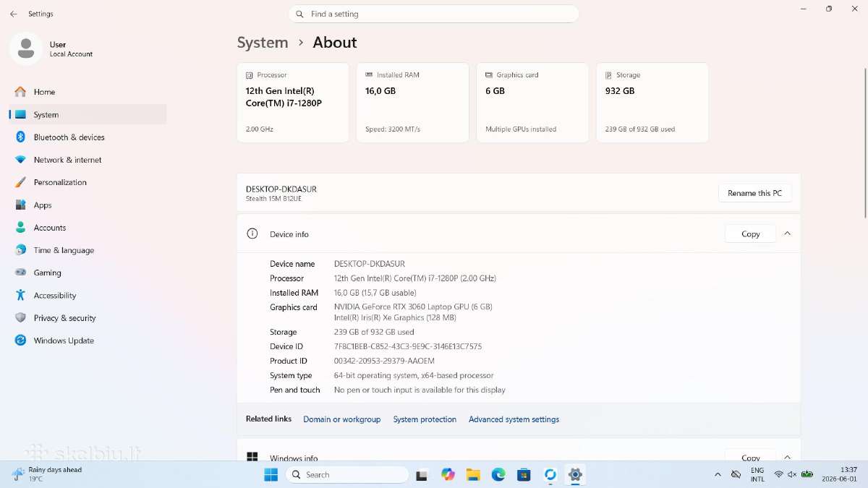
Task: Click the Installed RAM card
Action: (x=412, y=103)
